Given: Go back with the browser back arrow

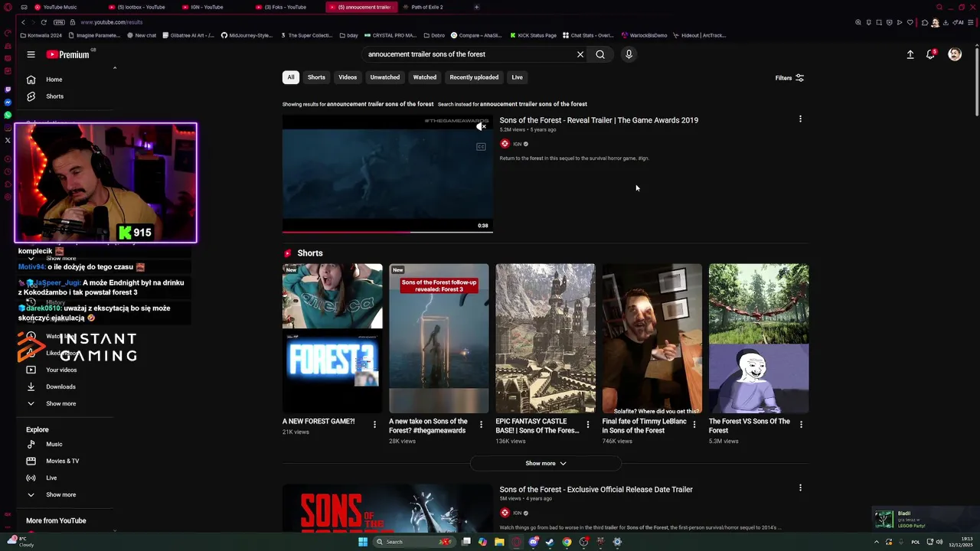Looking at the screenshot, I should tap(23, 22).
